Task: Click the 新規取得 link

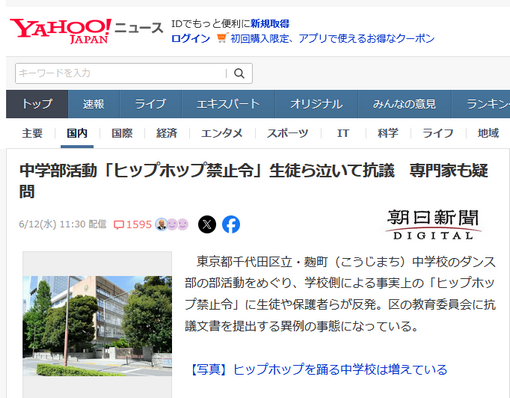Action: point(270,24)
